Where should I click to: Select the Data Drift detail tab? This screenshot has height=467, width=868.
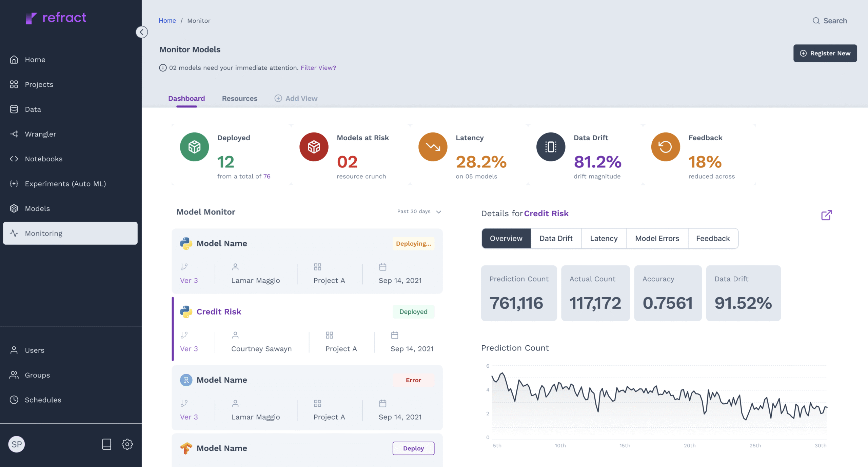click(556, 238)
